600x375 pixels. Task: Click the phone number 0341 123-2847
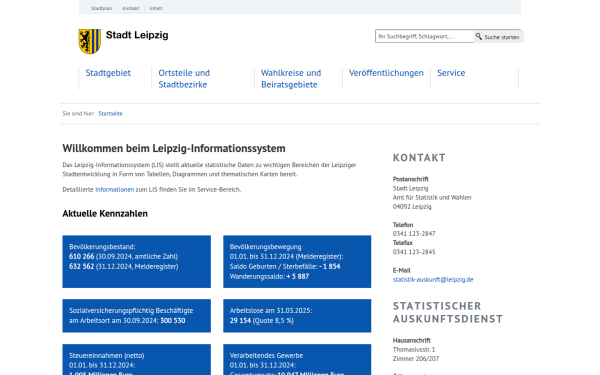414,234
